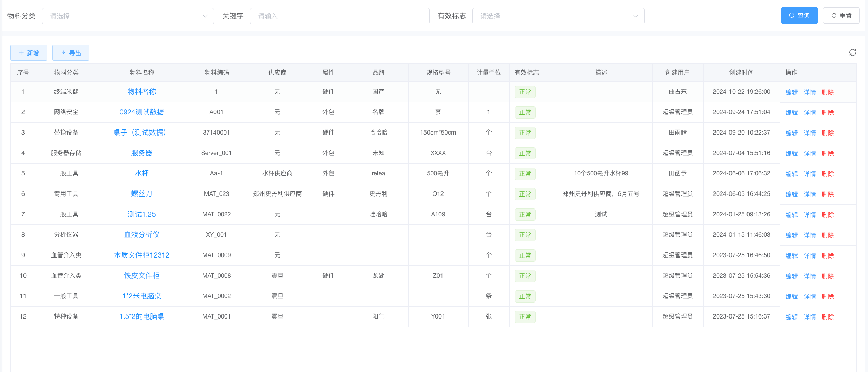Screen dimensions: 868x372
Task: Open the 螺丝刀 material link
Action: coord(142,194)
